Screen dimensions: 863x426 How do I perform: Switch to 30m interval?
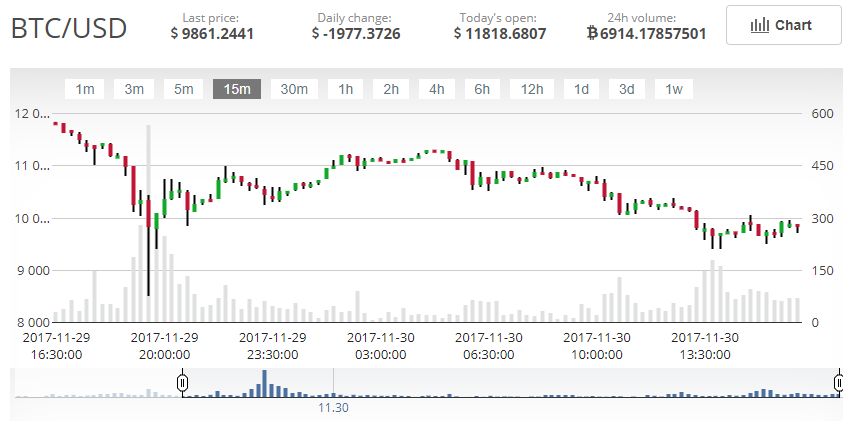pyautogui.click(x=294, y=89)
